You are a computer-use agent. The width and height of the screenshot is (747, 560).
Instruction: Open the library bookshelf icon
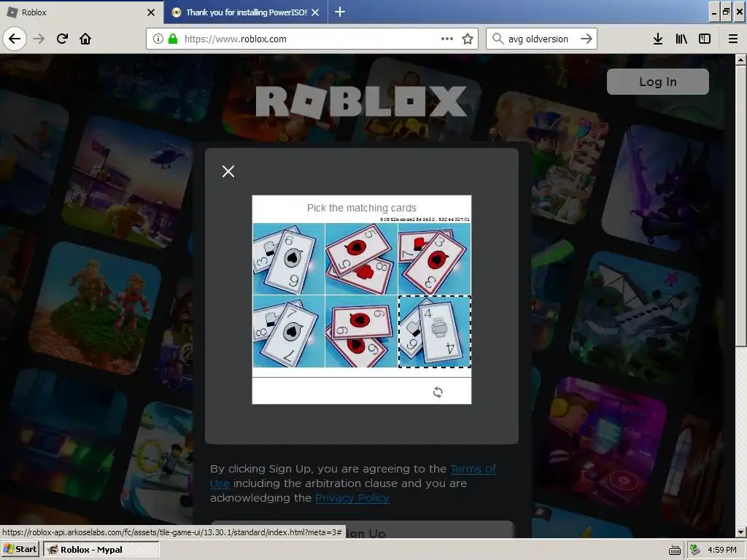[x=681, y=39]
